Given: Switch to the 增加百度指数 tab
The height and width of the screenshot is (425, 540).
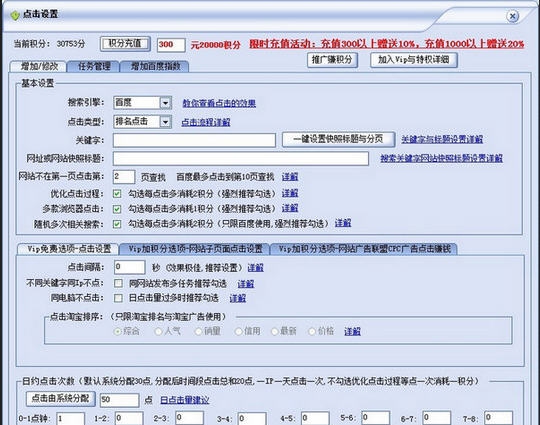Looking at the screenshot, I should pos(155,66).
